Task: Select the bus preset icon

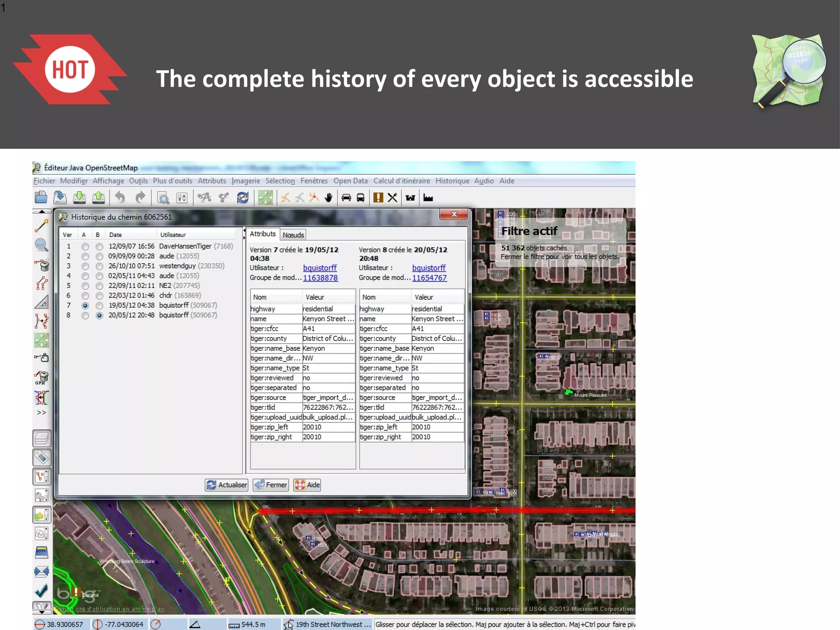Action: click(361, 198)
